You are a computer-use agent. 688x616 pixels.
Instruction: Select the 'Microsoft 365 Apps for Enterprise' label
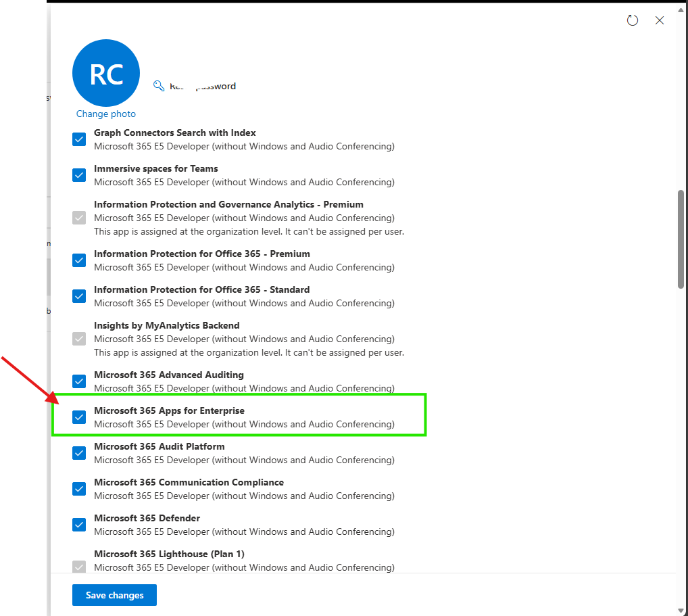170,410
